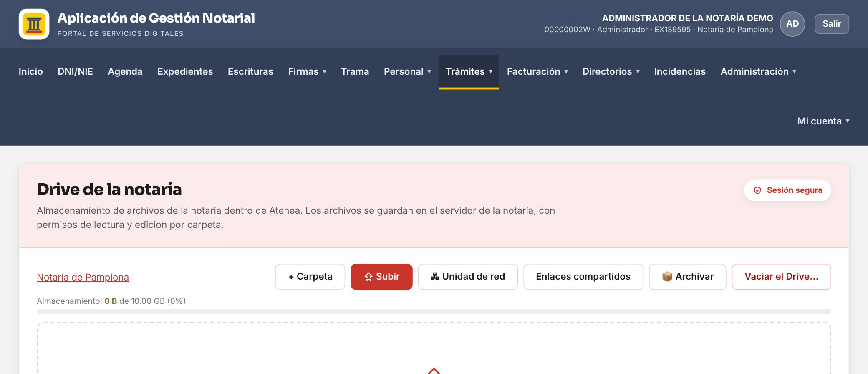Screen dimensions: 868x374
Task: Open Enlaces compartidos
Action: pyautogui.click(x=583, y=277)
